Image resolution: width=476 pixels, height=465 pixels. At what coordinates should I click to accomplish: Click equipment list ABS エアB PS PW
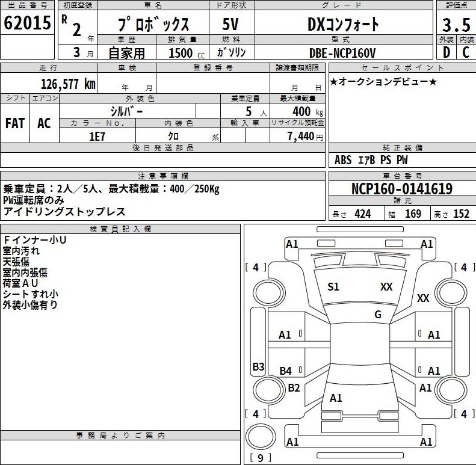point(371,160)
